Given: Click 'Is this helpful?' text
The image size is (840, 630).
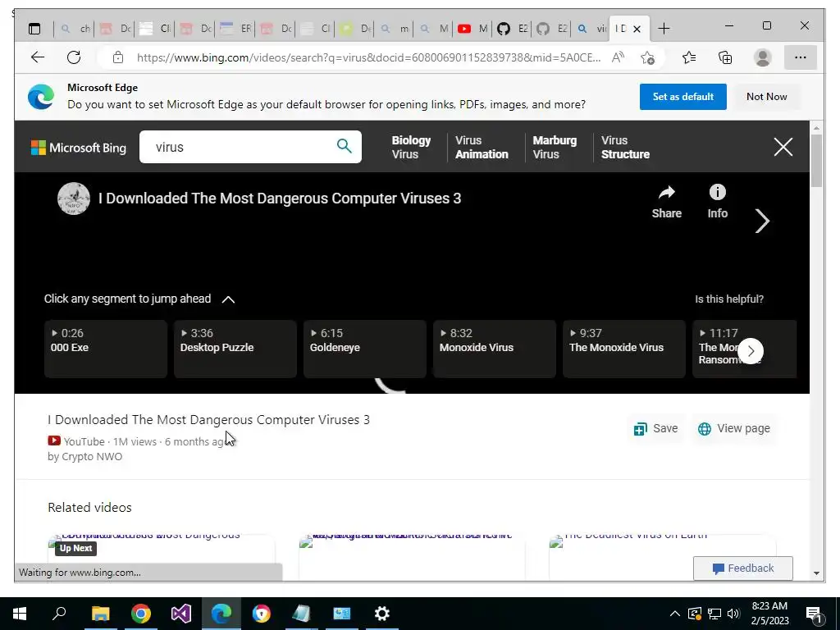Looking at the screenshot, I should pyautogui.click(x=729, y=299).
